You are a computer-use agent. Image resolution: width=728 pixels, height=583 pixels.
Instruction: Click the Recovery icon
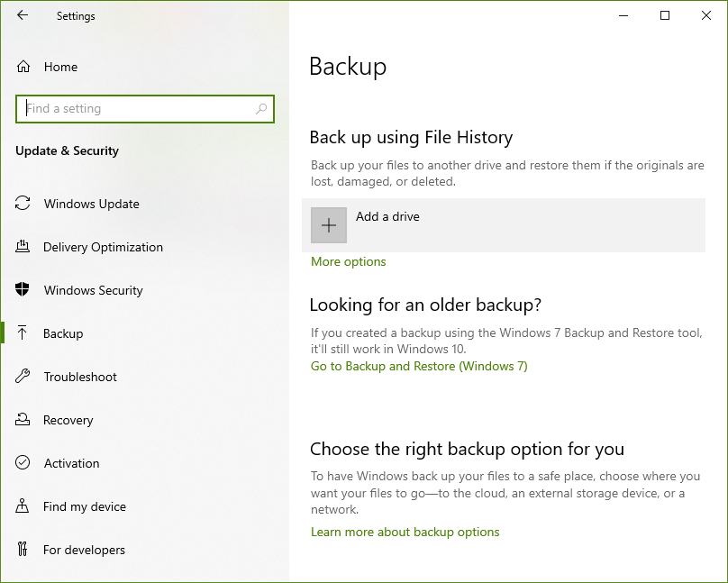point(23,420)
